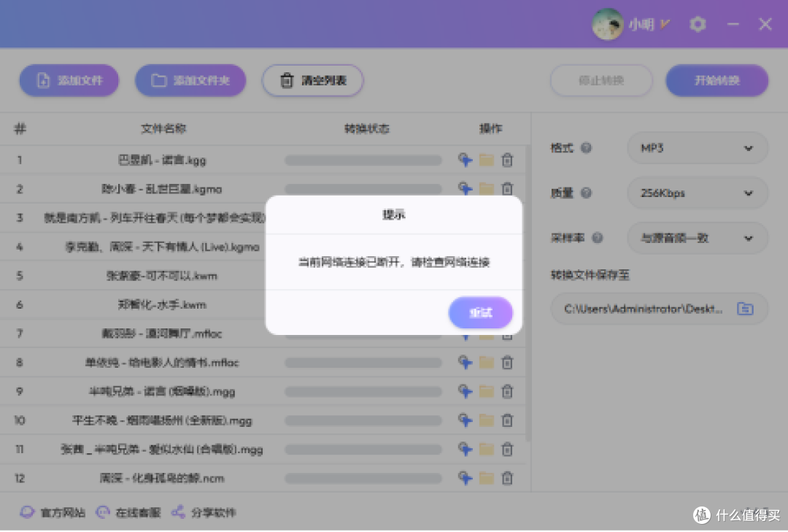Click the progress bar in row 1
Image resolution: width=788 pixels, height=532 pixels.
363,161
